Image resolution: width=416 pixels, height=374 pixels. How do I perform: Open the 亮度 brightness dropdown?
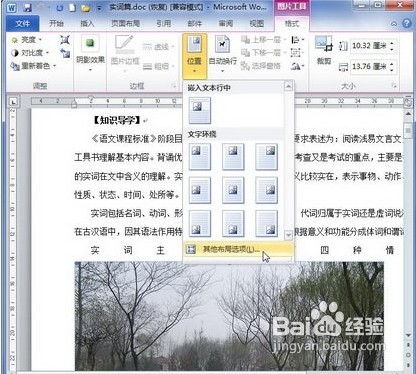[27, 40]
